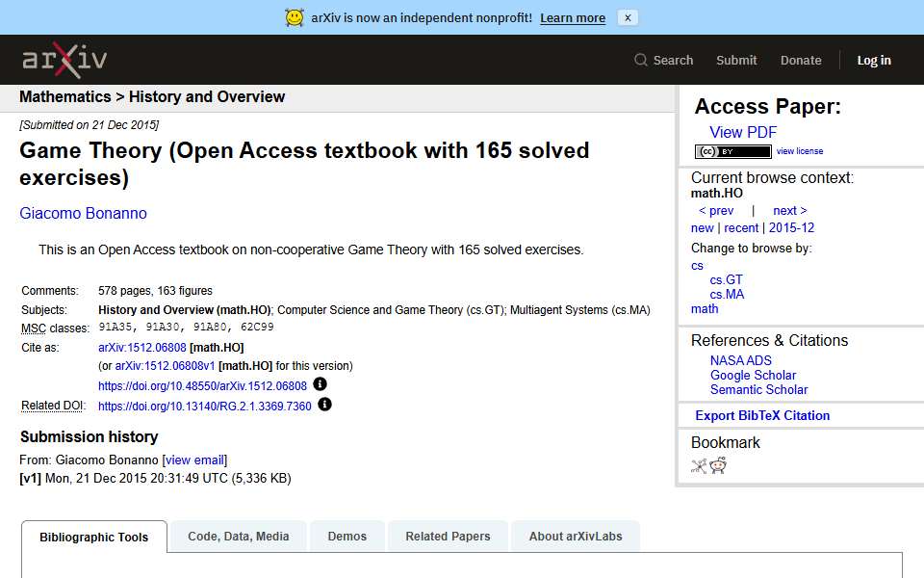Open the Mathematics breadcrumb
924x578 pixels.
(x=64, y=96)
